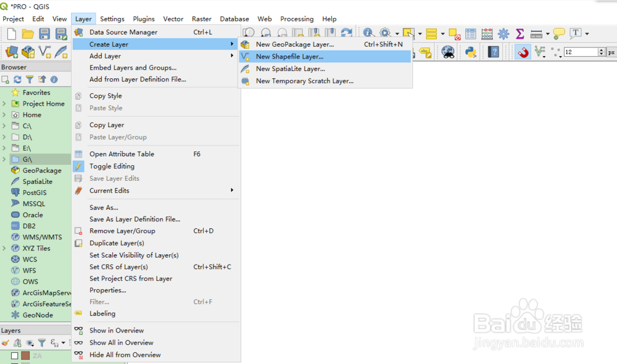
Task: Click the ZA layer brown color swatch
Action: tap(25, 356)
